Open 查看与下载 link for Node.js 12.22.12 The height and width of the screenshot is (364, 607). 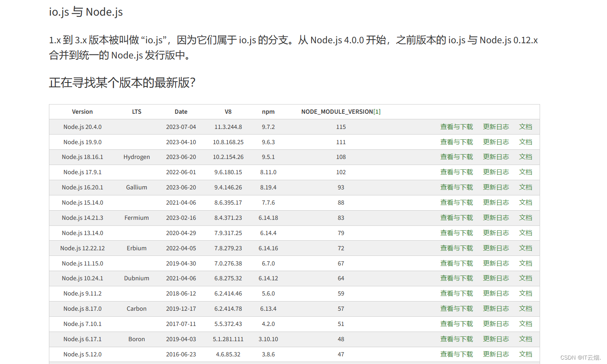click(457, 248)
